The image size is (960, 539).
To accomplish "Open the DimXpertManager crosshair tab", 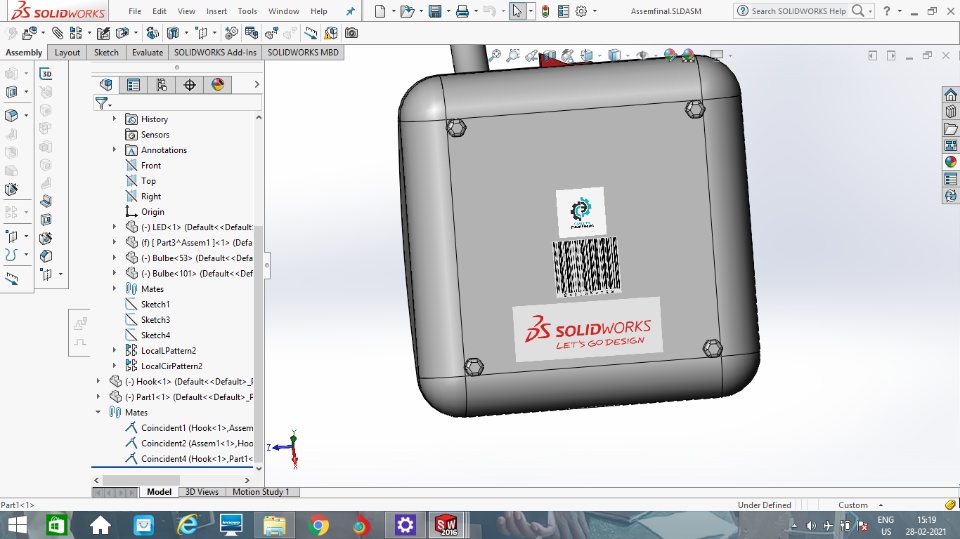I will tap(190, 85).
